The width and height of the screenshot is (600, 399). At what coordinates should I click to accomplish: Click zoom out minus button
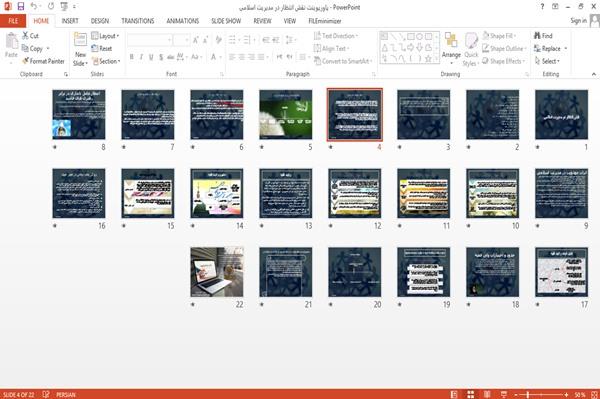tap(515, 394)
